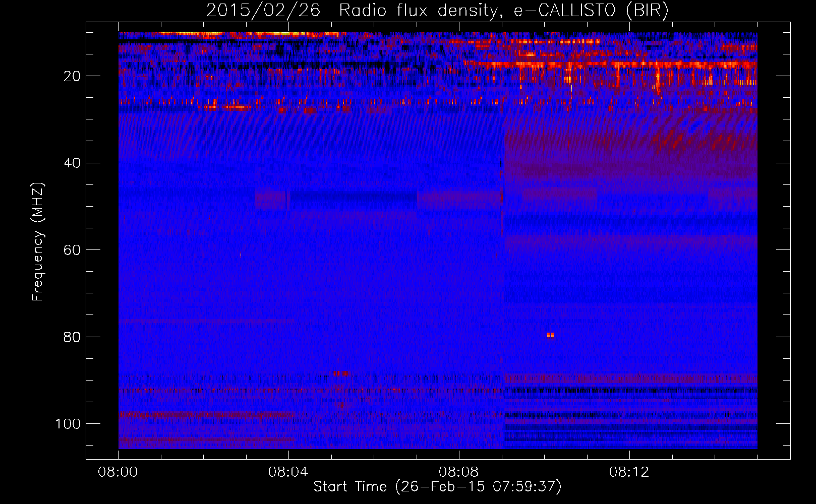This screenshot has width=816, height=504.
Task: Click the '08:00' time tick label
Action: (x=118, y=472)
